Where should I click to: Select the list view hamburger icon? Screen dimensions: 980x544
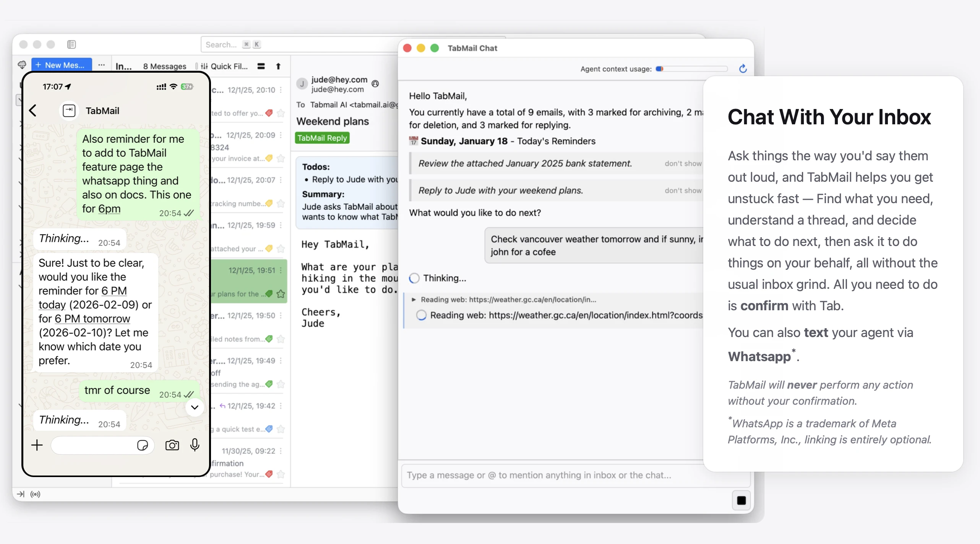(x=261, y=66)
